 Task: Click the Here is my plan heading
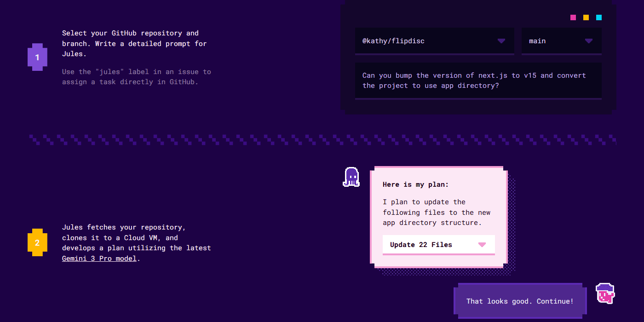click(x=415, y=184)
